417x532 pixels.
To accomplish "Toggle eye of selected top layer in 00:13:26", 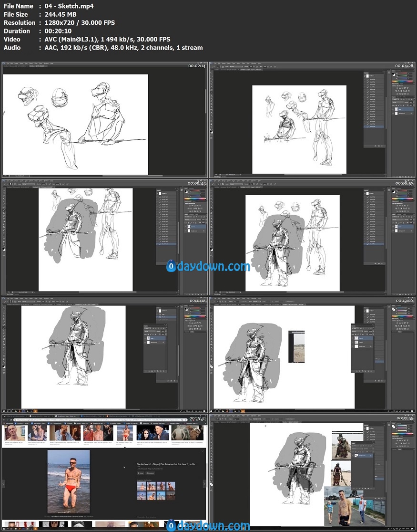I will [x=353, y=338].
